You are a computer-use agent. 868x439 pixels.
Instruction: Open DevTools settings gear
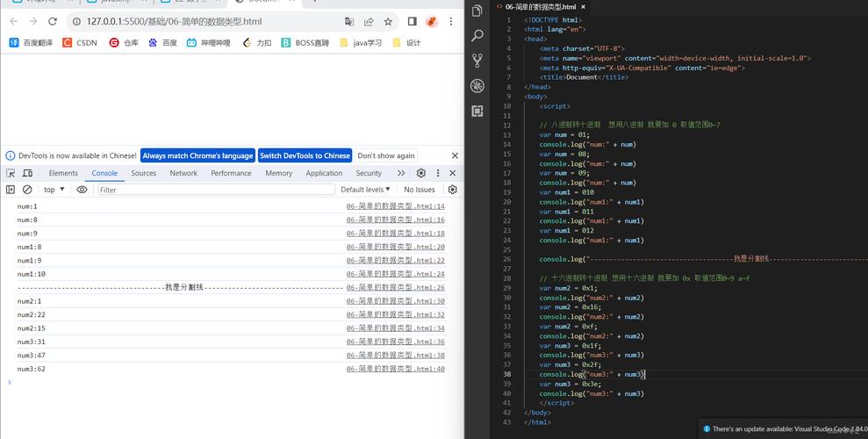click(x=421, y=173)
